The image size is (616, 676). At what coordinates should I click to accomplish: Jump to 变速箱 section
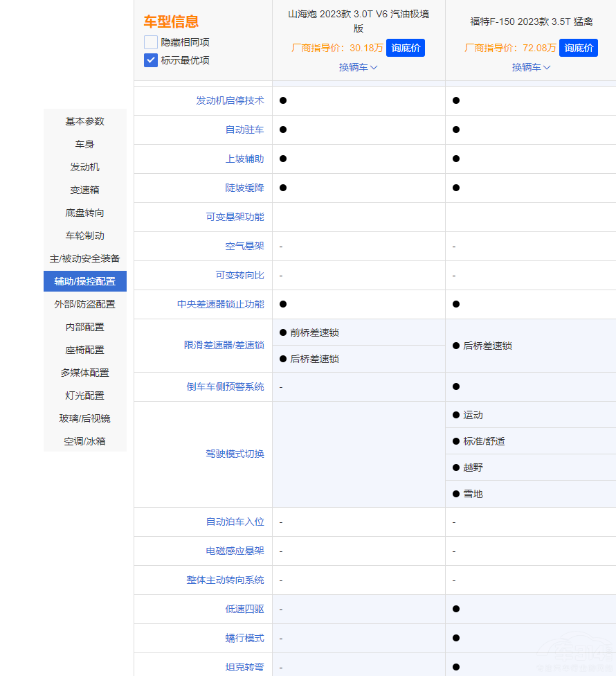coord(84,190)
